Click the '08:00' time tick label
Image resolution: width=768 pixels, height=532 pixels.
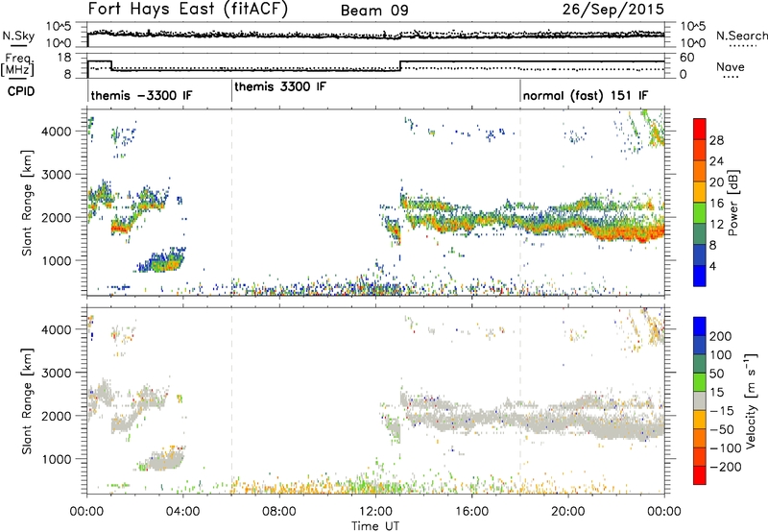click(x=279, y=512)
